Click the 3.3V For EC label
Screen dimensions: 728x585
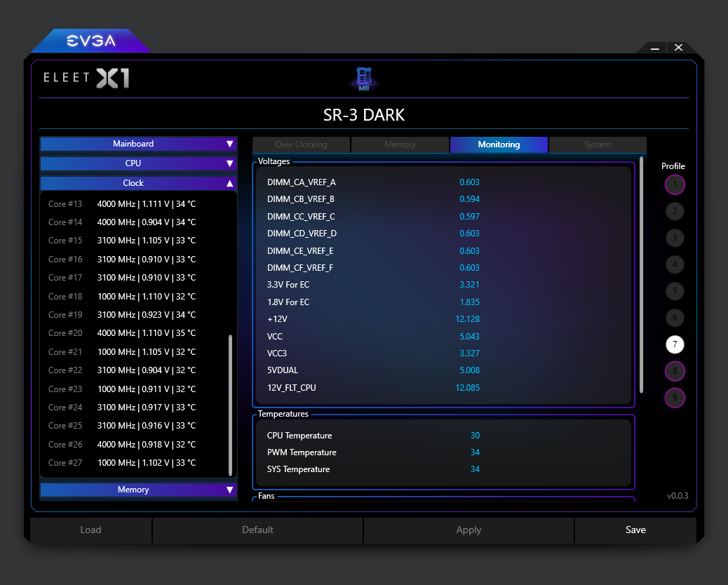pyautogui.click(x=288, y=285)
